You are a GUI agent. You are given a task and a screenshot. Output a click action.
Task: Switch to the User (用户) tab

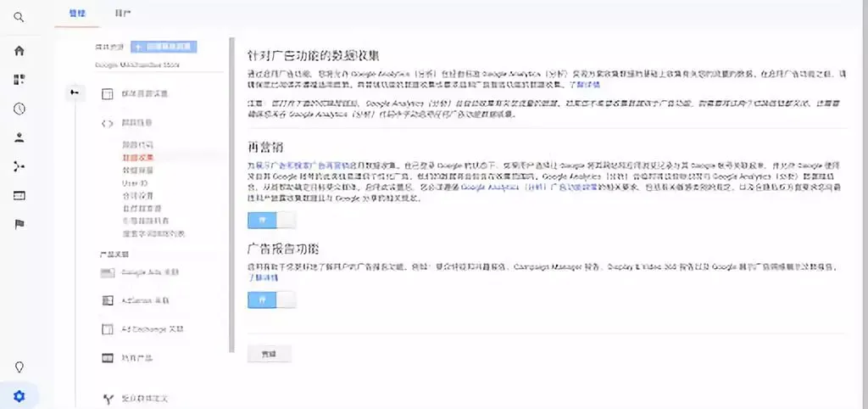point(123,14)
